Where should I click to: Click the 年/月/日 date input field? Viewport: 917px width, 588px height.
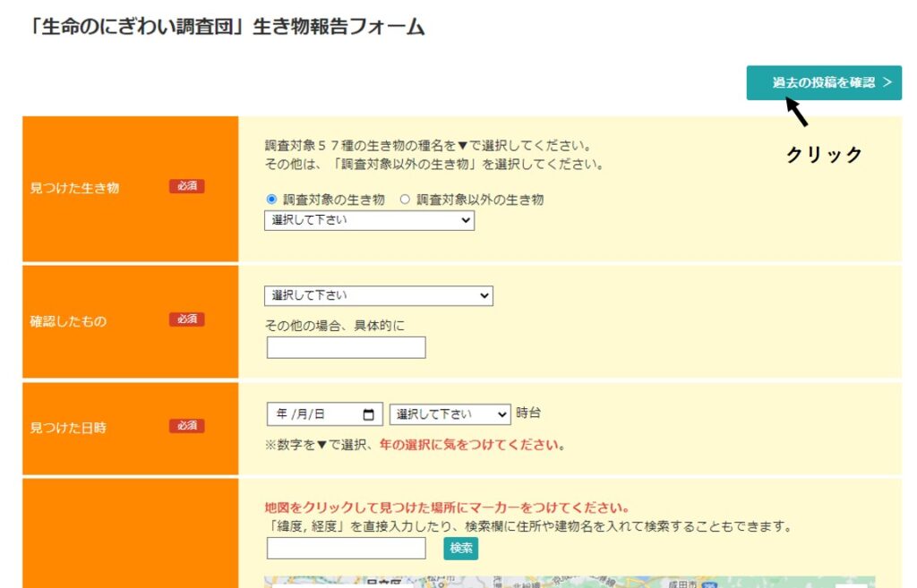coord(324,413)
